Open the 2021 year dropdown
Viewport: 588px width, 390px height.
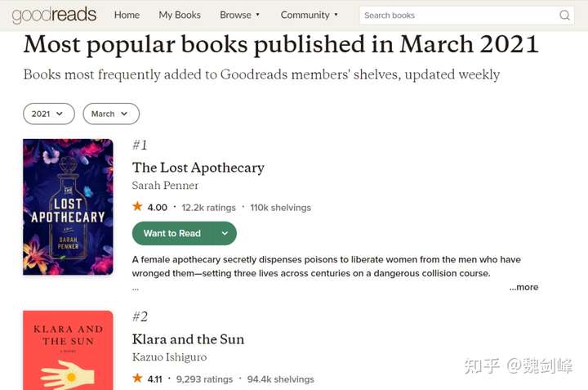point(49,114)
